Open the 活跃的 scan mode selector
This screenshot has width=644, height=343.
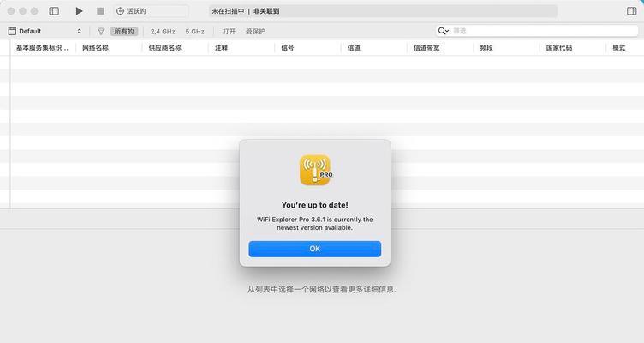point(151,11)
